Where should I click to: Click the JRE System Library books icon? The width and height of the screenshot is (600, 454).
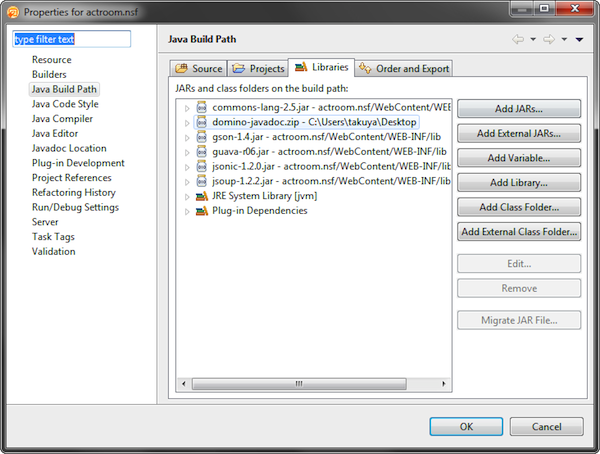click(x=202, y=196)
